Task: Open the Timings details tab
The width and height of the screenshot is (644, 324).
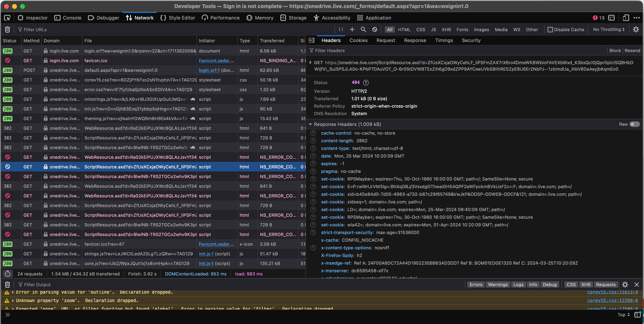Action: pyautogui.click(x=444, y=40)
